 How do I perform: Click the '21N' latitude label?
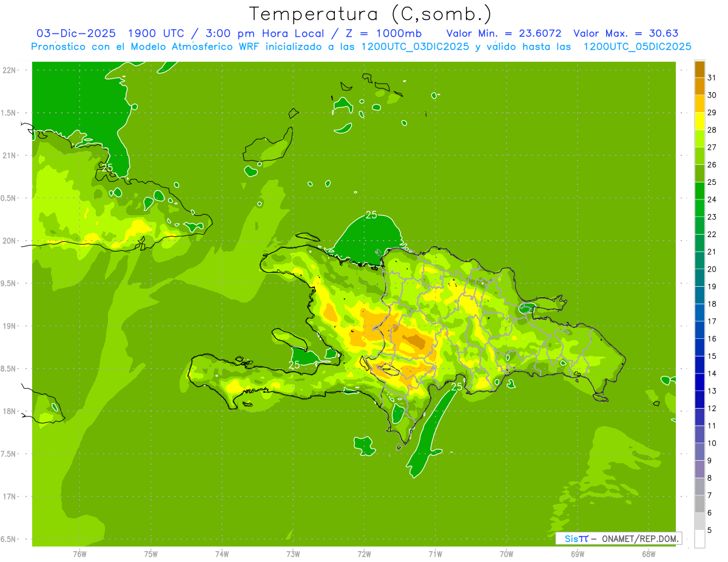tap(9, 155)
